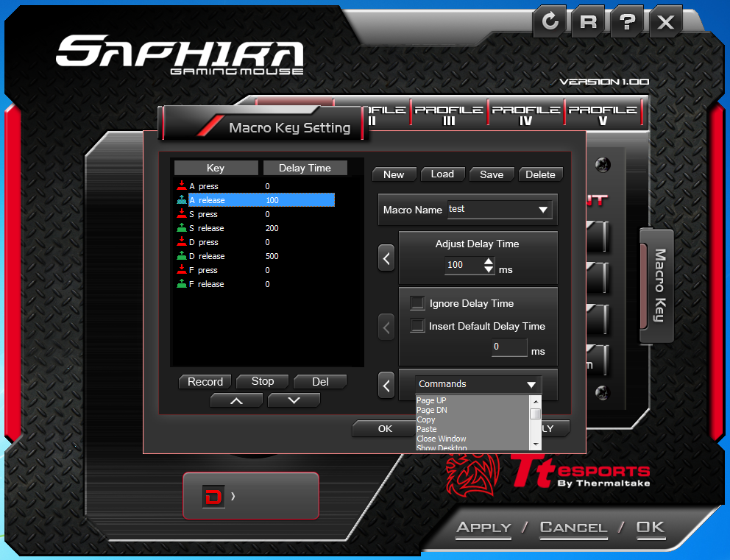Click command list scrollbar down arrow
Viewport: 730px width, 560px height.
(536, 444)
